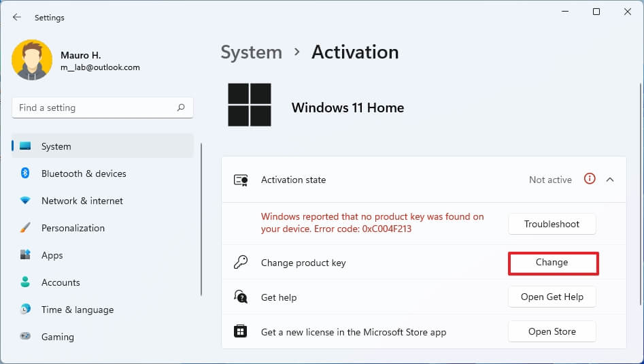
Task: Open Time & language settings
Action: [x=103, y=310]
